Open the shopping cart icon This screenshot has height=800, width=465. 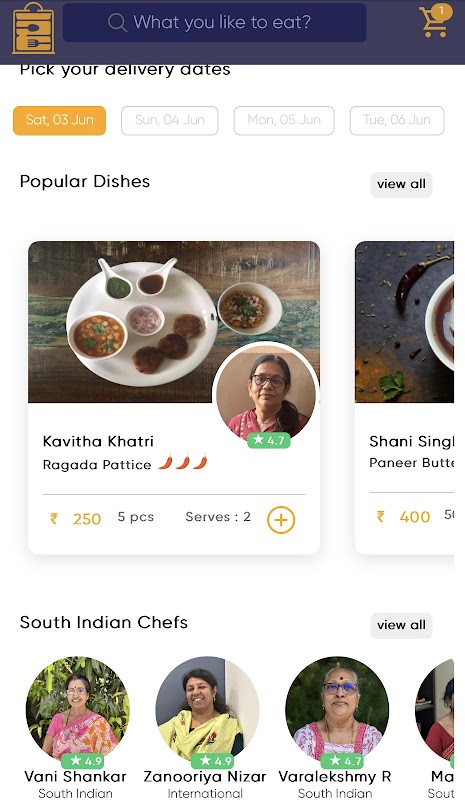435,21
